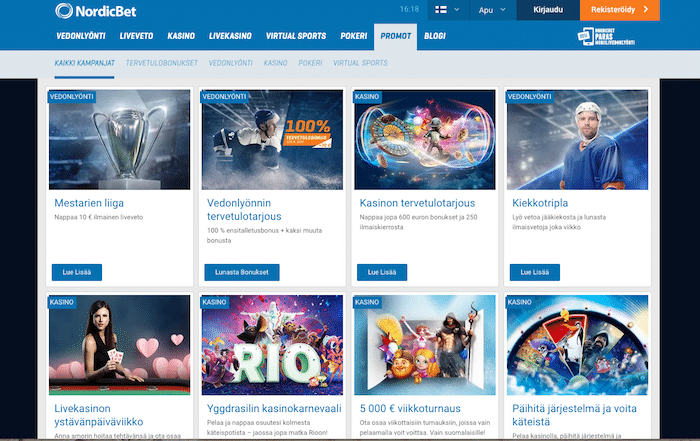The image size is (700, 441).
Task: Select the Kaikki kampanjat filter tab
Action: tap(84, 63)
